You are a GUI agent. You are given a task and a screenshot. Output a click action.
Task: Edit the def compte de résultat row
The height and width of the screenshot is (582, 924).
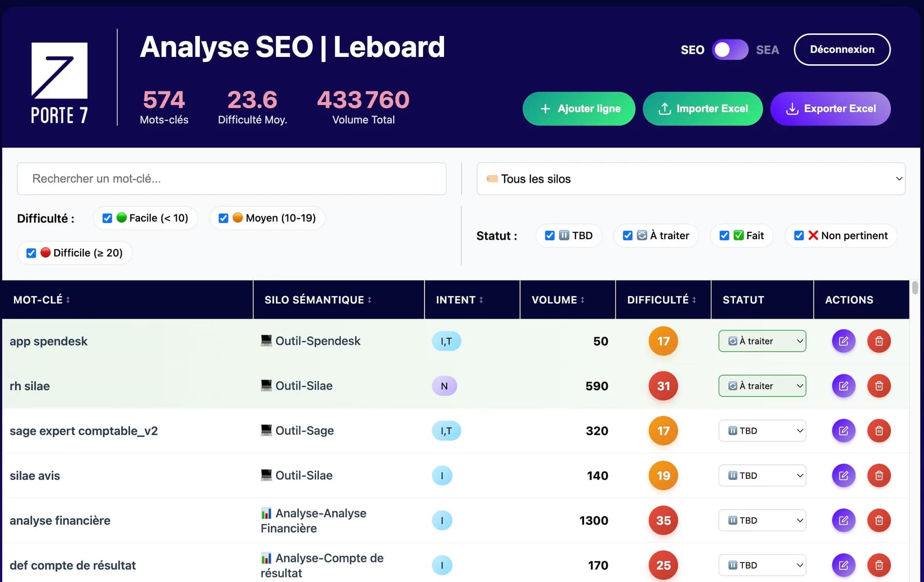(843, 565)
